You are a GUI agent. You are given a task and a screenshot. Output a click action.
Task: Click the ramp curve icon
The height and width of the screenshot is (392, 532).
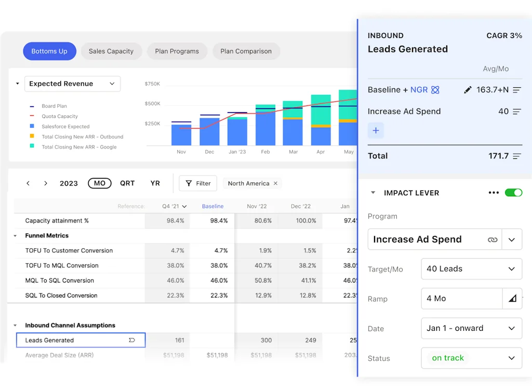click(512, 299)
